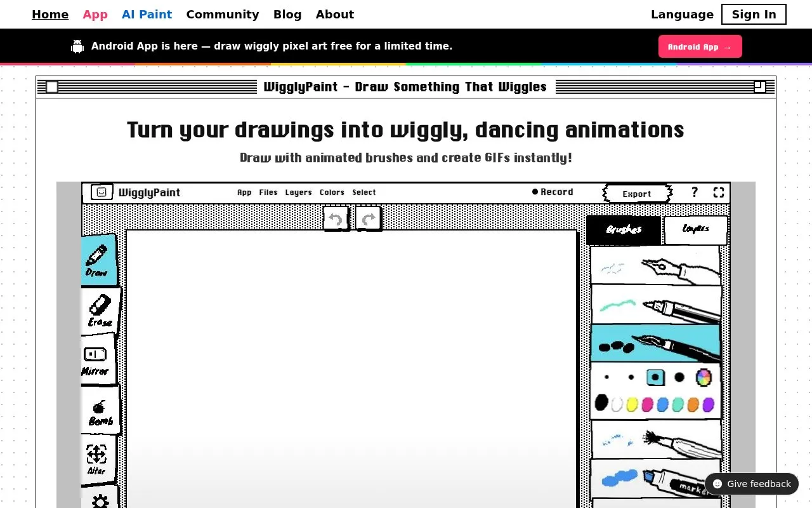The width and height of the screenshot is (812, 508).
Task: Select the highlighted black ink pen brush
Action: tap(656, 344)
